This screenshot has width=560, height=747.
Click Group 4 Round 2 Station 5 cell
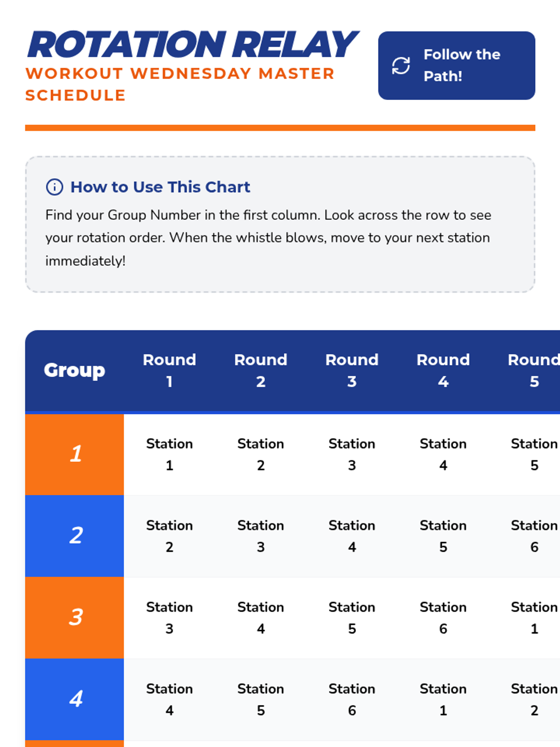[x=261, y=699]
